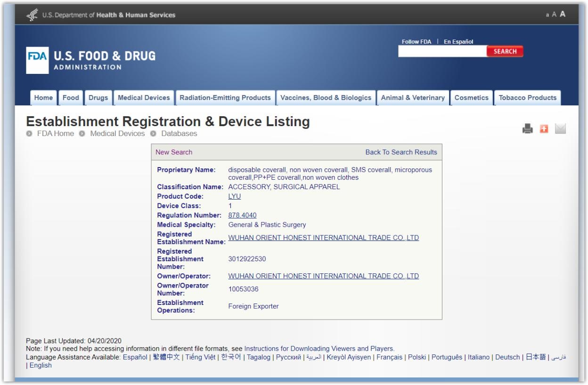Image resolution: width=588 pixels, height=385 pixels.
Task: Open regulation number 878.4040 link
Action: click(x=242, y=215)
